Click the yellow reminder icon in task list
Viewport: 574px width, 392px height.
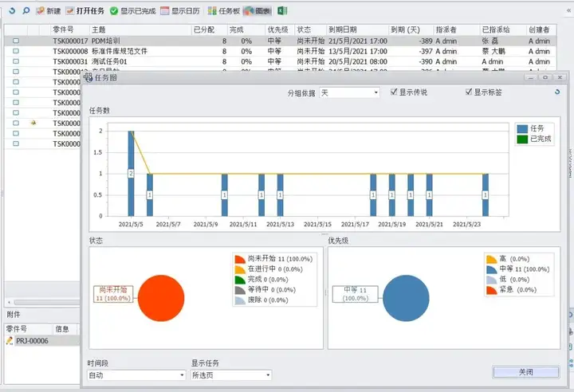(33, 123)
